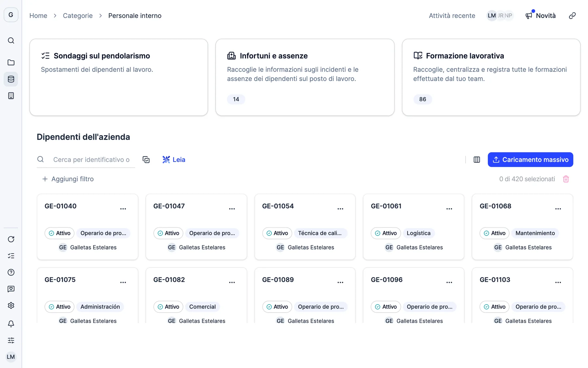Open the options menu for GE-01054
Image resolution: width=588 pixels, height=368 pixels.
pyautogui.click(x=340, y=209)
